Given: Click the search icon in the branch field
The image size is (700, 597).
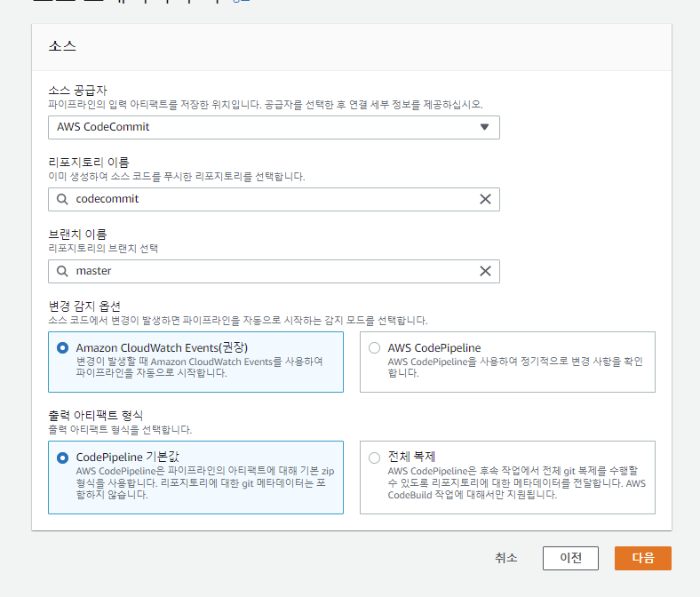Looking at the screenshot, I should [x=62, y=271].
